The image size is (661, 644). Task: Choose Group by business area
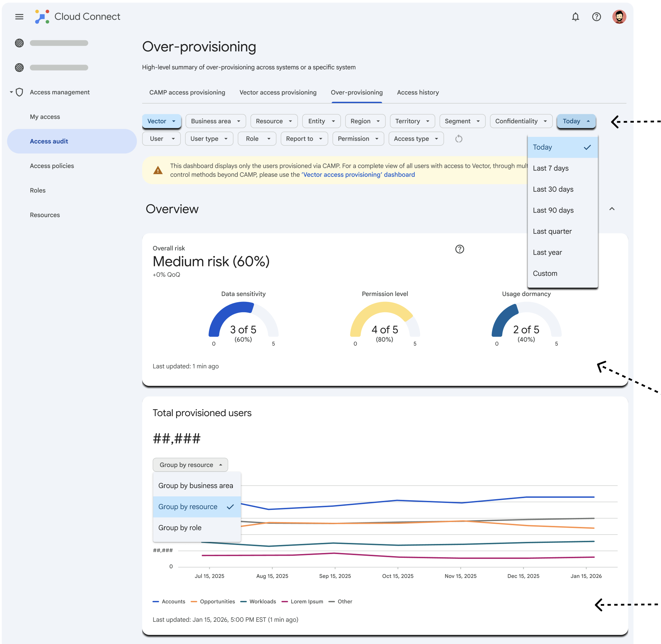[197, 486]
